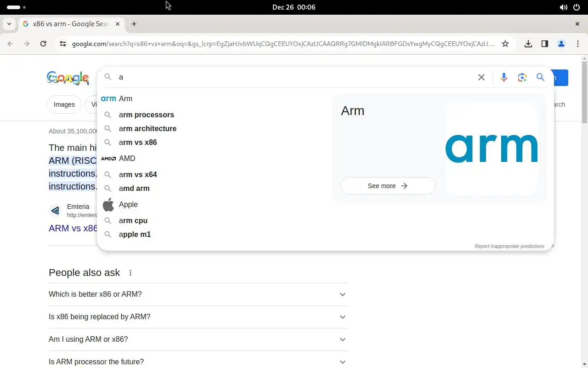This screenshot has width=588, height=368.
Task: Open the system power menu
Action: point(577,7)
